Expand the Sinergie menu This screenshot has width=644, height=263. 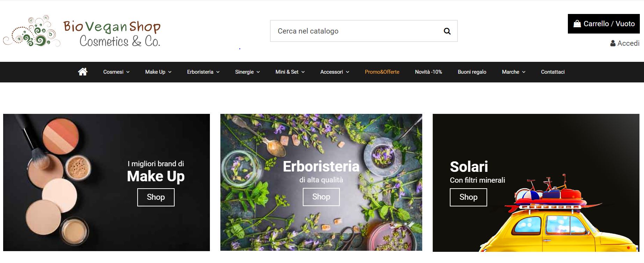[247, 72]
